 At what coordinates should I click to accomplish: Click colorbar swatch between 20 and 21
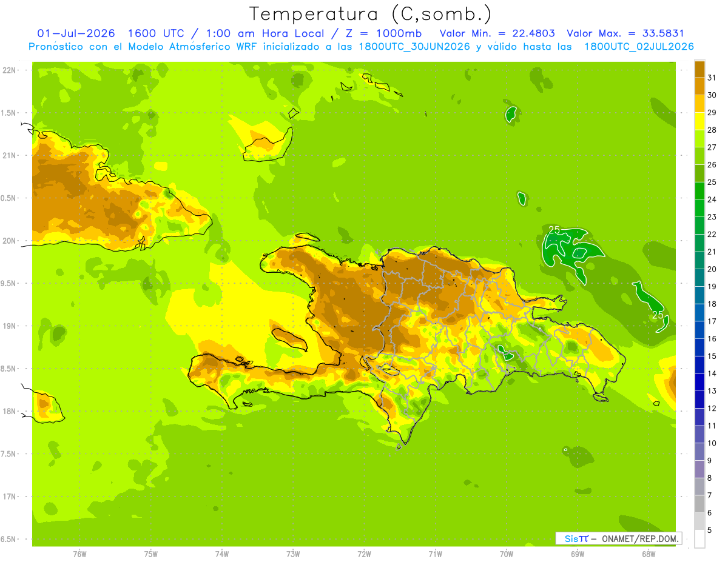[699, 260]
